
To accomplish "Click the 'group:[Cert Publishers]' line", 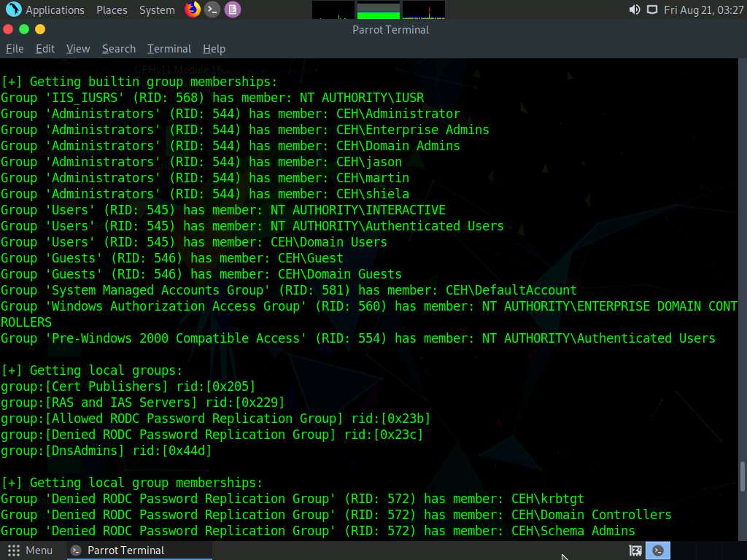I will [128, 386].
